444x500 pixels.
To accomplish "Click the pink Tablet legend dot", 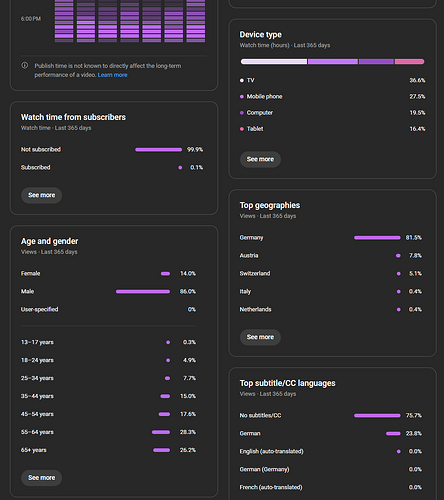I will click(x=242, y=129).
